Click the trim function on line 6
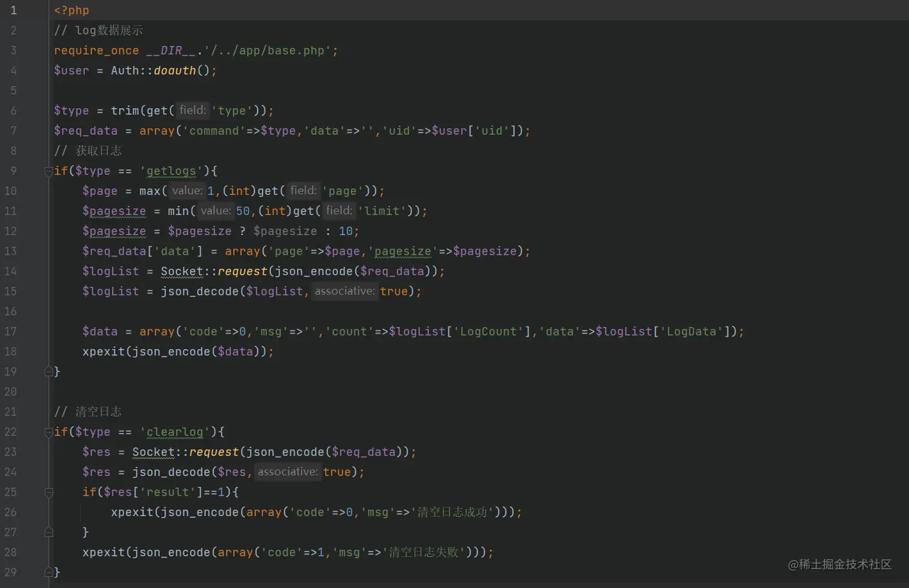 (x=125, y=111)
